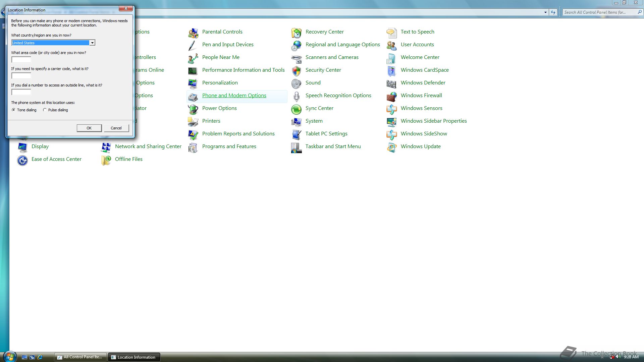Focus the Search All Control Panel Items box
Screen dimensions: 644x362
tap(600, 12)
